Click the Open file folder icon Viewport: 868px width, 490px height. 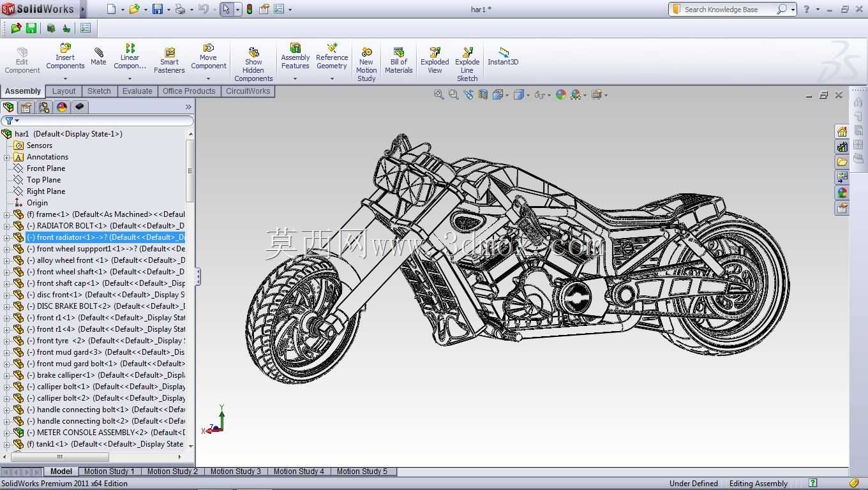pyautogui.click(x=134, y=9)
